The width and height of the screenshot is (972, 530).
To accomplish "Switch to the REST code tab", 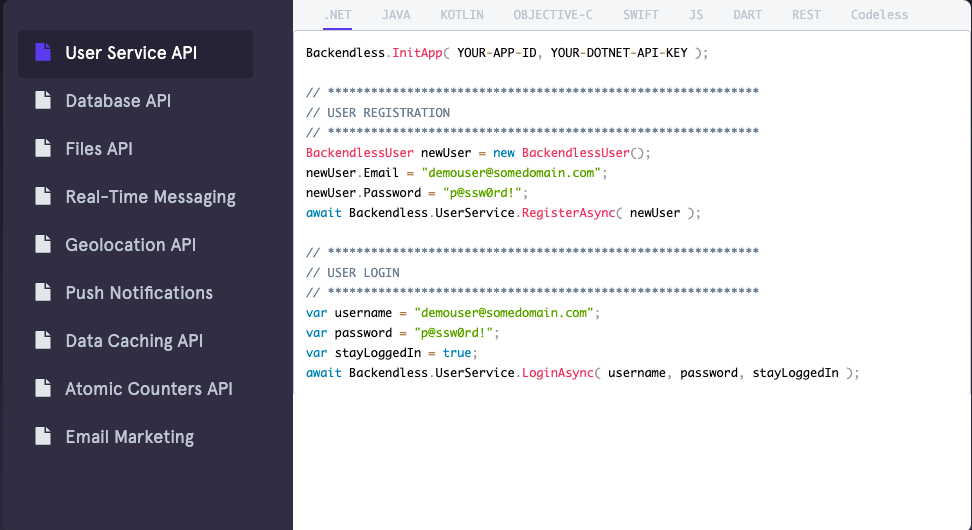I will [806, 15].
